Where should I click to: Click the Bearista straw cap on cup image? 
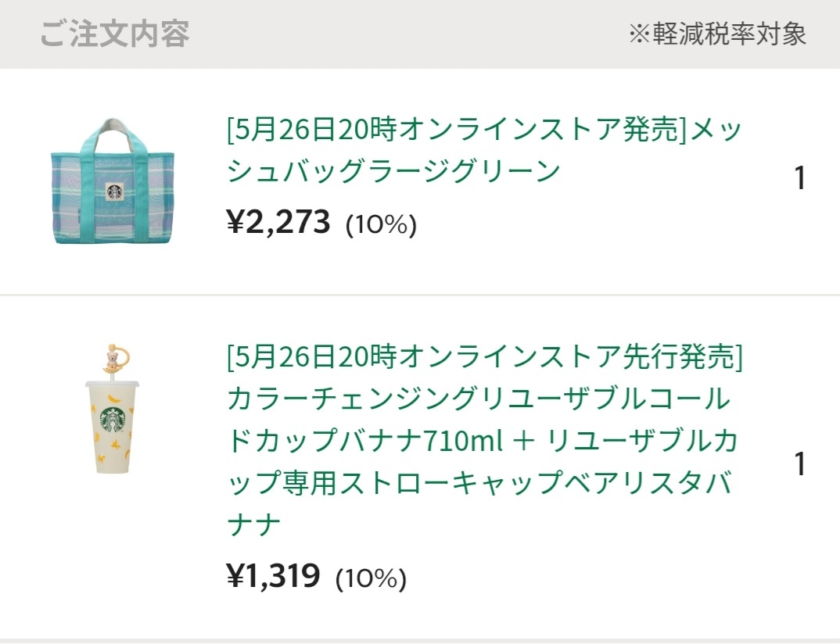coord(116,358)
